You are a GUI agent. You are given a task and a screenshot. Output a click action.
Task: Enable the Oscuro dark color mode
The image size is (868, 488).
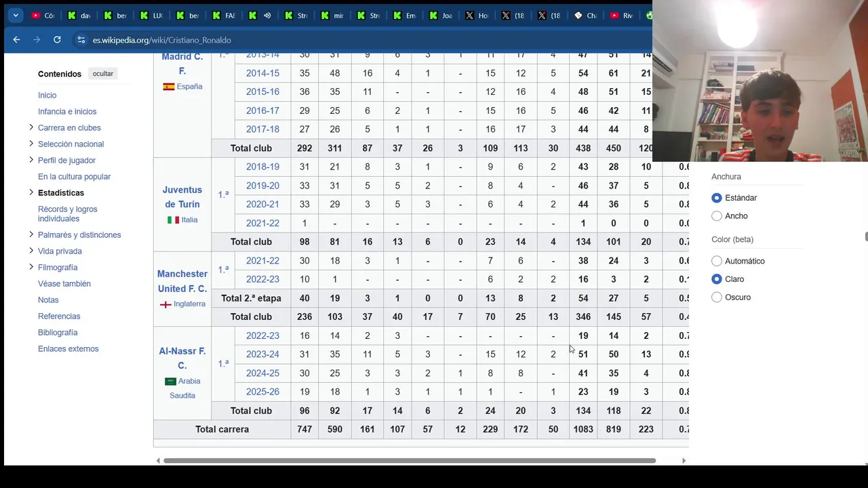(x=717, y=298)
